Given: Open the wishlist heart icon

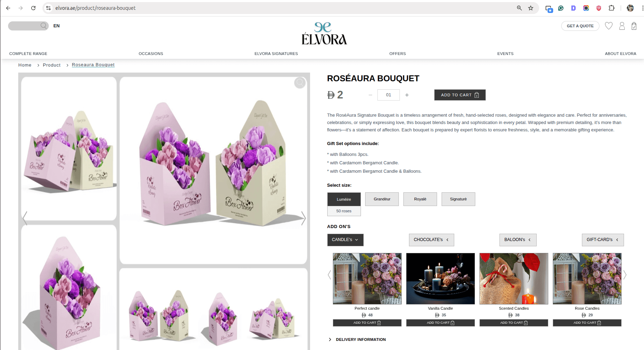Looking at the screenshot, I should (609, 26).
